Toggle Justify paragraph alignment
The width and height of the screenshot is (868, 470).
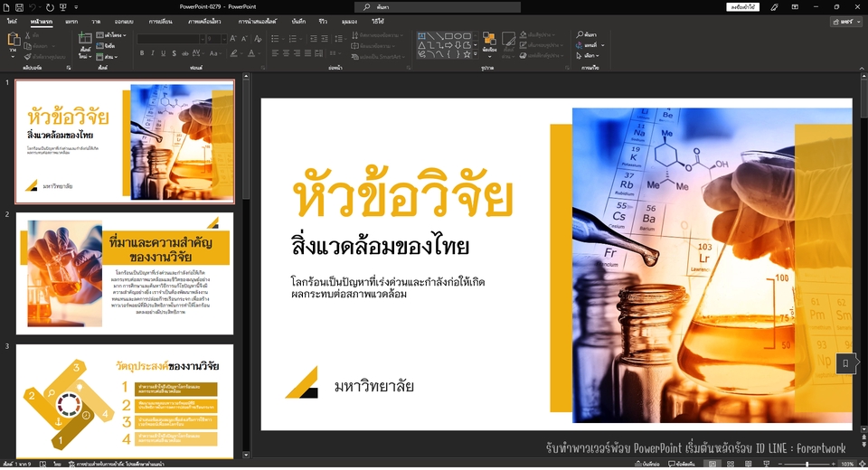click(307, 53)
